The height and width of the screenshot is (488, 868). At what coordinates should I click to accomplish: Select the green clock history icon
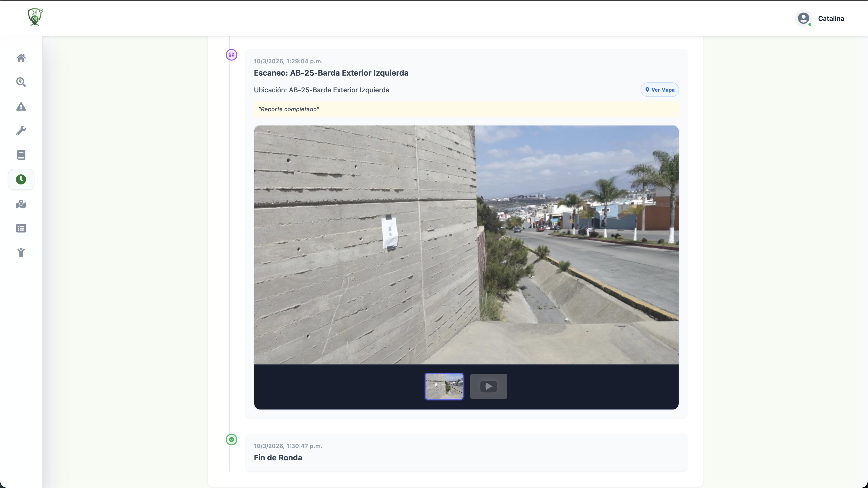click(21, 179)
